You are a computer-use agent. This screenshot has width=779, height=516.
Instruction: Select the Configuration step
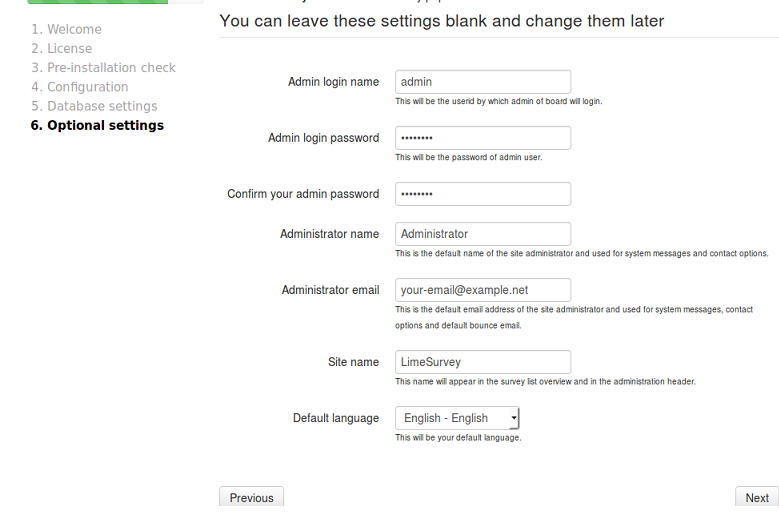tap(79, 87)
